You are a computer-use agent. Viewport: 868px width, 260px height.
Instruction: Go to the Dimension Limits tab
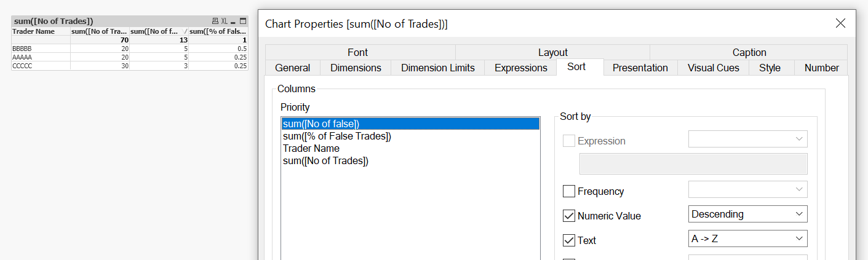[x=437, y=68]
